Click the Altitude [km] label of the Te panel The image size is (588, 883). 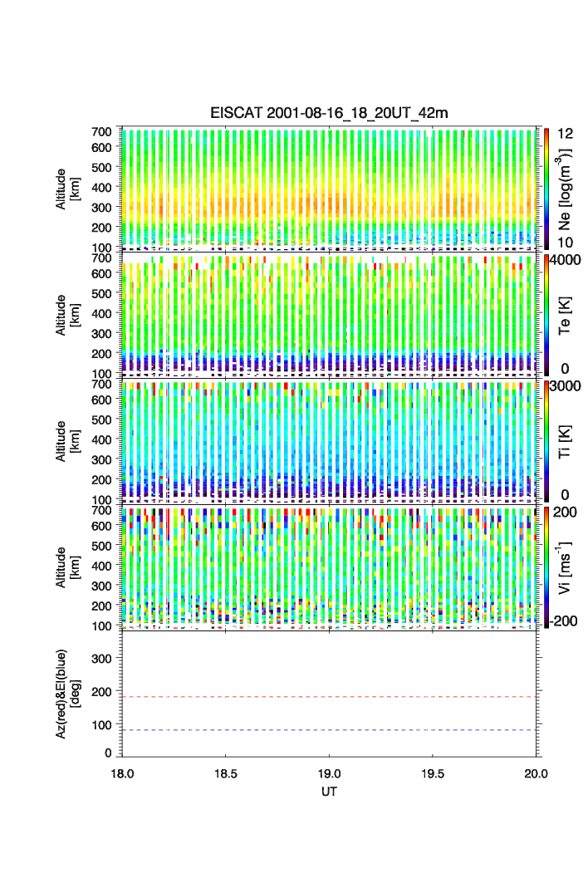(x=67, y=316)
